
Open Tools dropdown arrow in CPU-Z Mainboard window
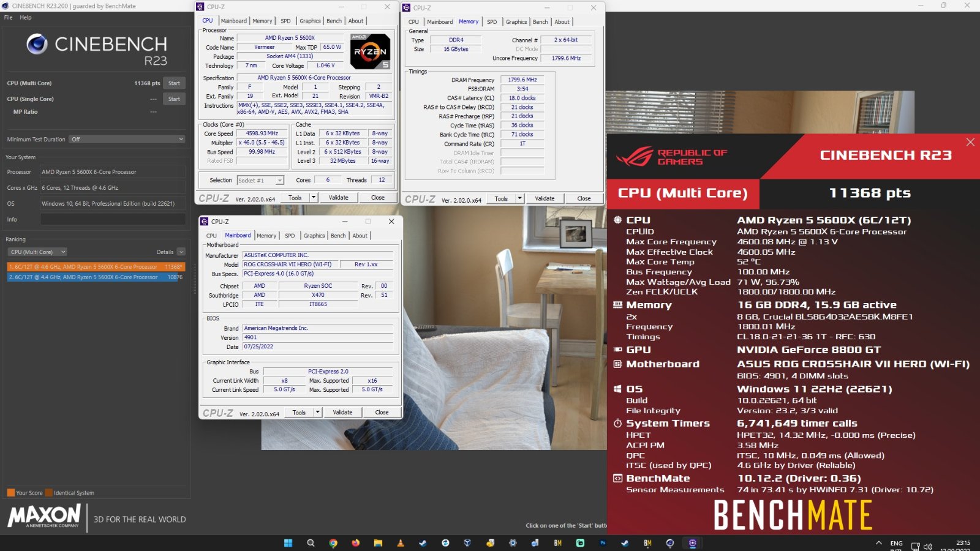tap(318, 412)
